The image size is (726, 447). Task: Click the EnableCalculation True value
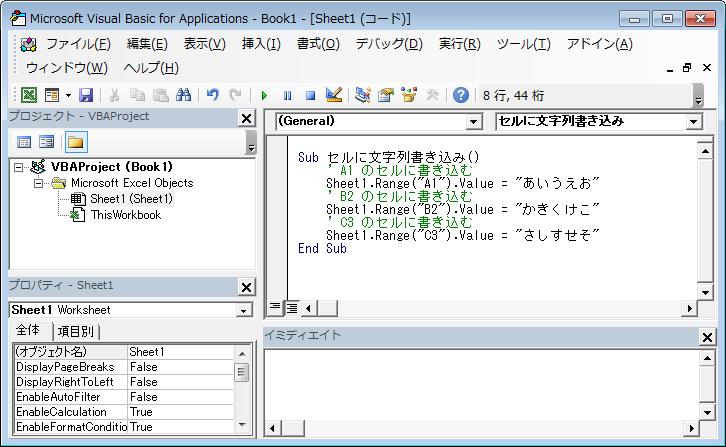pos(181,412)
